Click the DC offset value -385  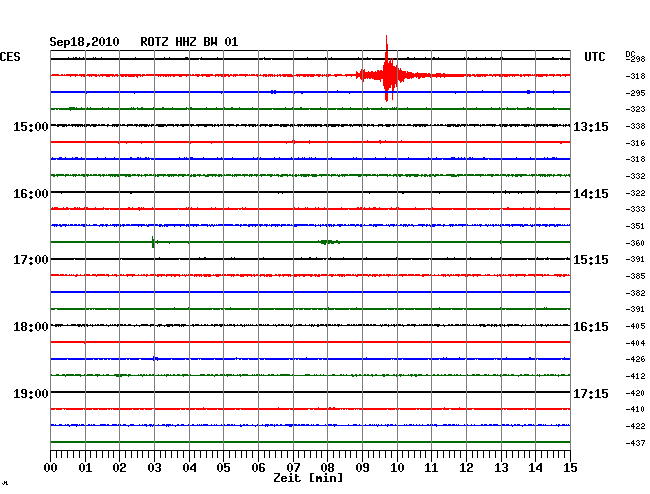point(635,276)
